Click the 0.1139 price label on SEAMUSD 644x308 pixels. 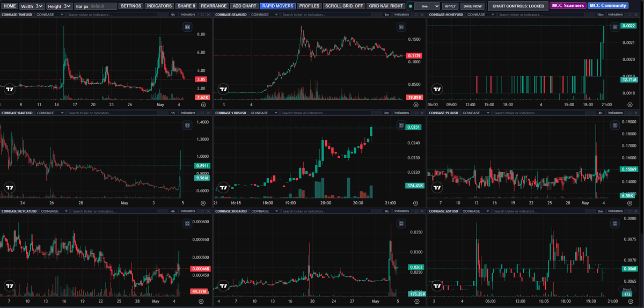pyautogui.click(x=414, y=56)
